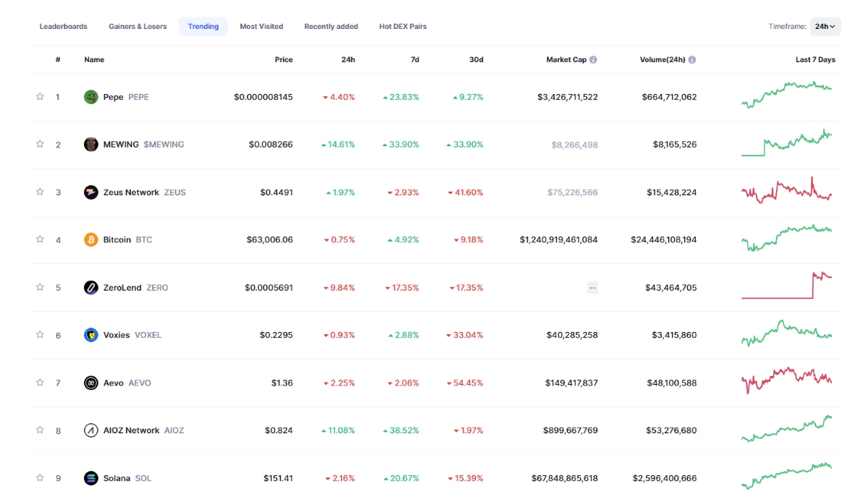Viewport: 868px width, 502px height.
Task: Click ZeroLend volume $43,464,705
Action: pyautogui.click(x=671, y=287)
